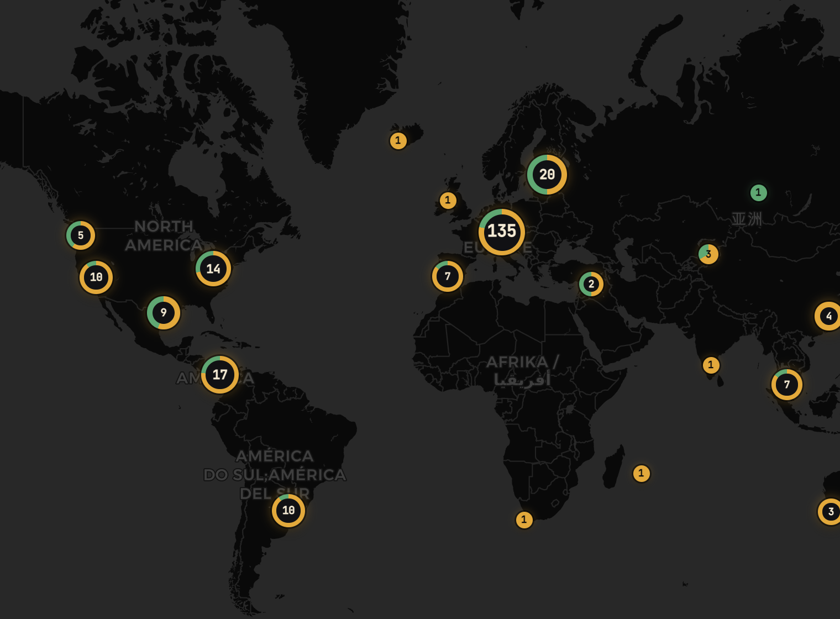The width and height of the screenshot is (840, 619).
Task: Expand the 2 cluster near Cyprus
Action: (591, 284)
